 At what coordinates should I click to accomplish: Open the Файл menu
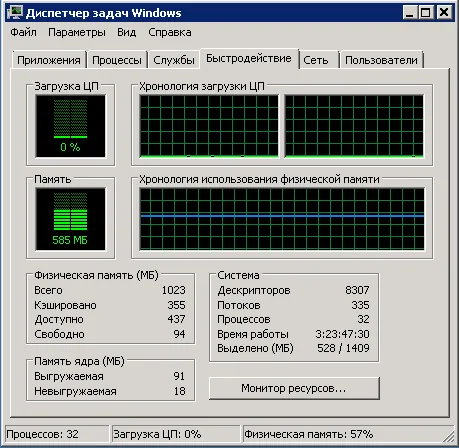coord(23,32)
